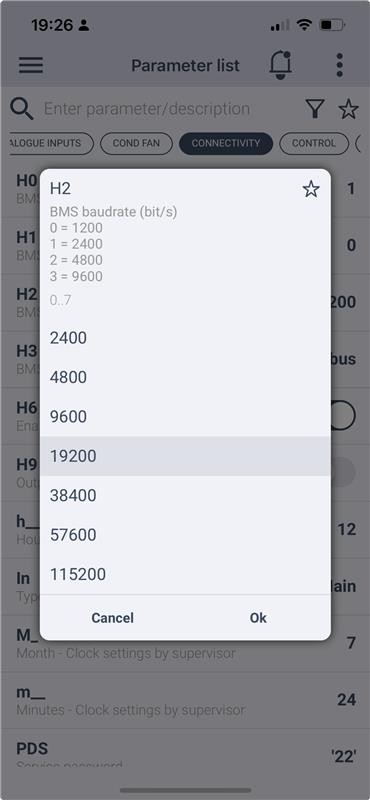Choose 9600 from the baudrate list

tap(185, 417)
